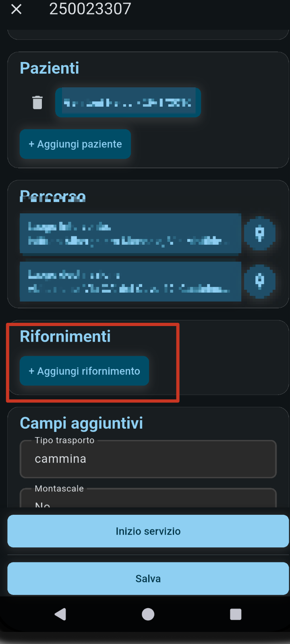Show map pin for second route location
Viewport: 290px width, 644px height.
[x=260, y=281]
